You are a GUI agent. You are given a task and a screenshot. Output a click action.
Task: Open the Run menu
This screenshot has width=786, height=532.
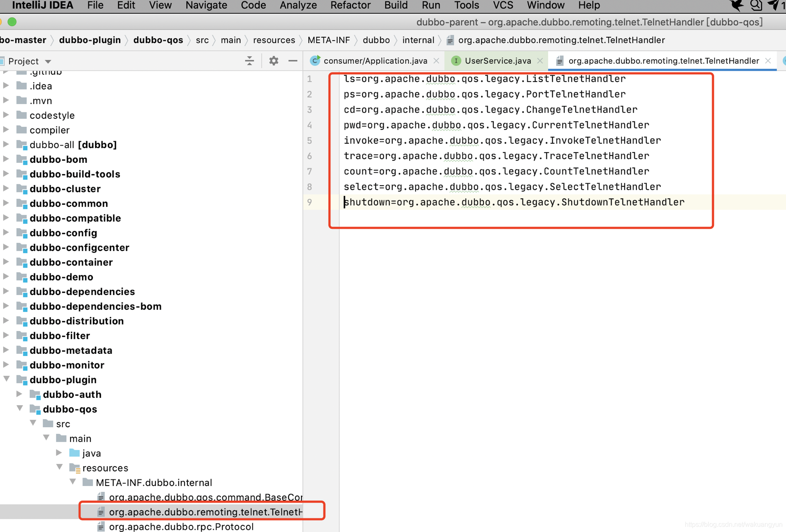[x=431, y=5]
